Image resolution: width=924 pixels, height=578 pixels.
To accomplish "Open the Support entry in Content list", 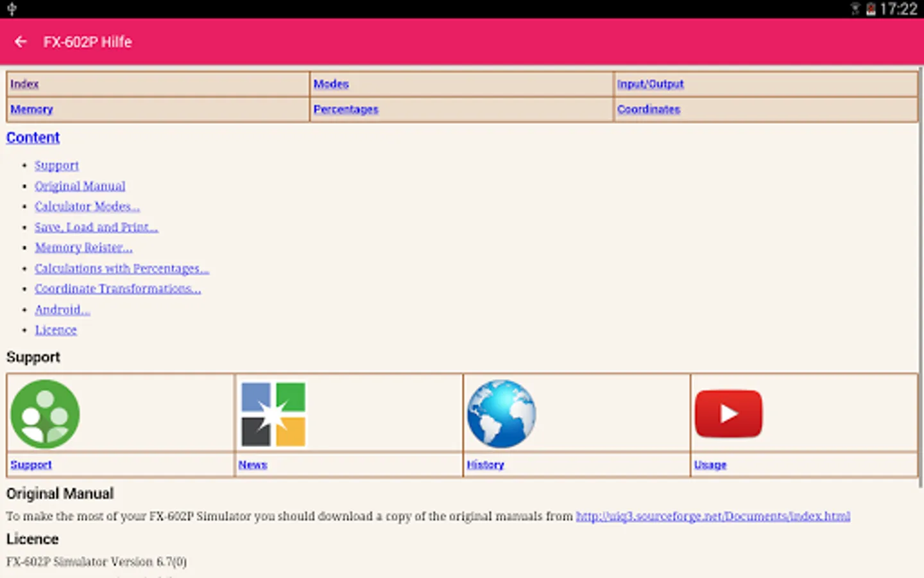I will [x=56, y=166].
